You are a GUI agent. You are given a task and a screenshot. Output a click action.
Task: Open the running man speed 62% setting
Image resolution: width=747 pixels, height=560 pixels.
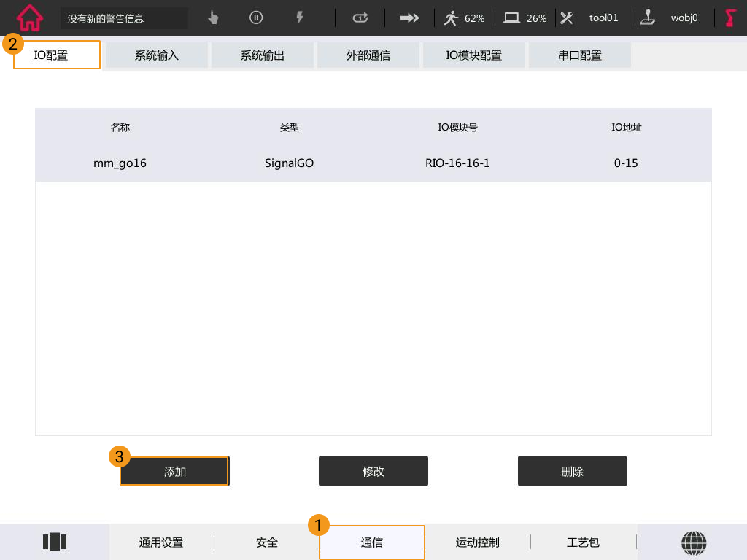[464, 17]
